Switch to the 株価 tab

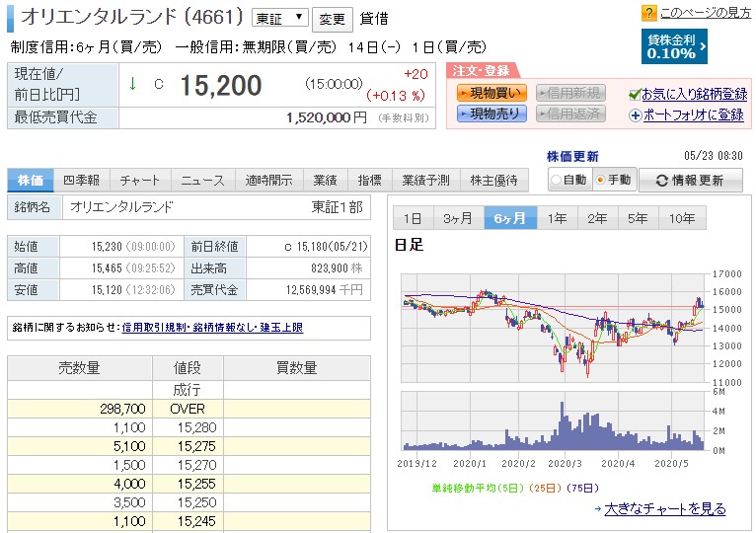coord(31,181)
